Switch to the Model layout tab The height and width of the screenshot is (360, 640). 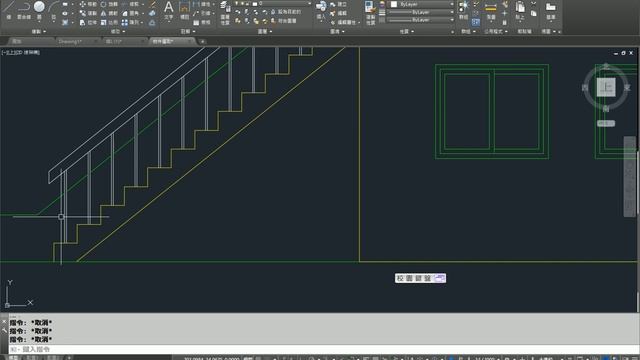point(13,358)
